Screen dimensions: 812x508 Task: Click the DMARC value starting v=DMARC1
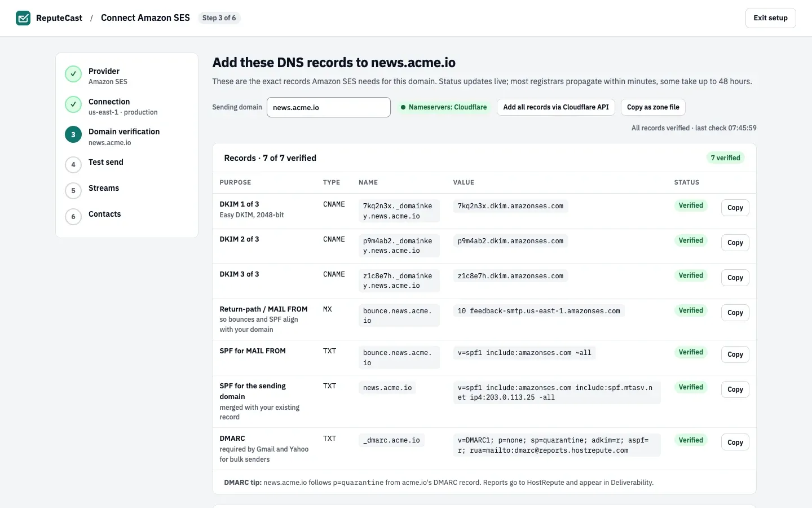click(557, 445)
